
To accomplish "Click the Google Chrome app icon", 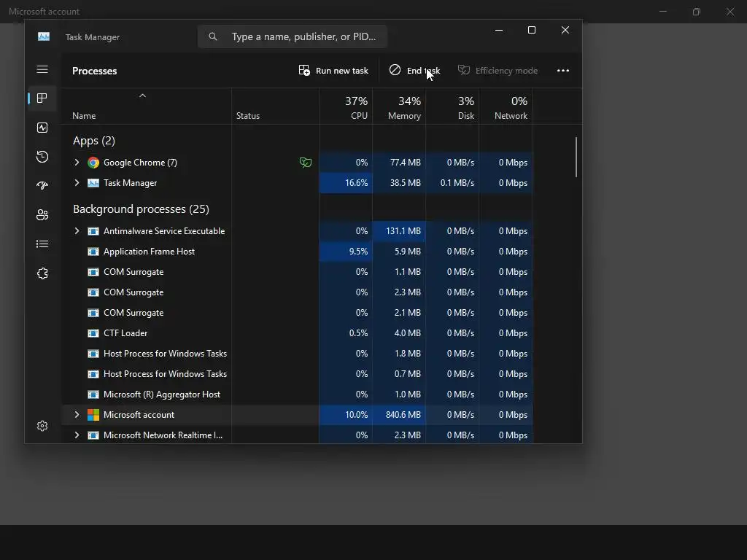I will coord(93,163).
